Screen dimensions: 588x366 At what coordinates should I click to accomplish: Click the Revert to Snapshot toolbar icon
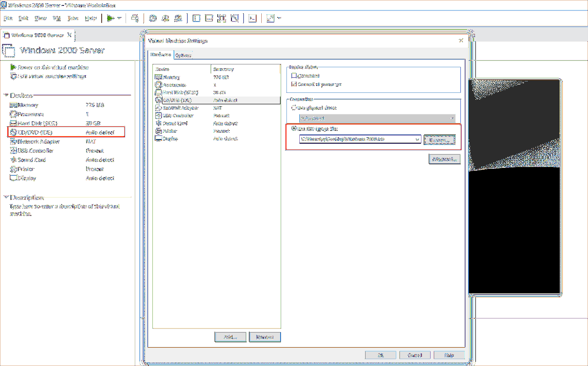[x=166, y=18]
